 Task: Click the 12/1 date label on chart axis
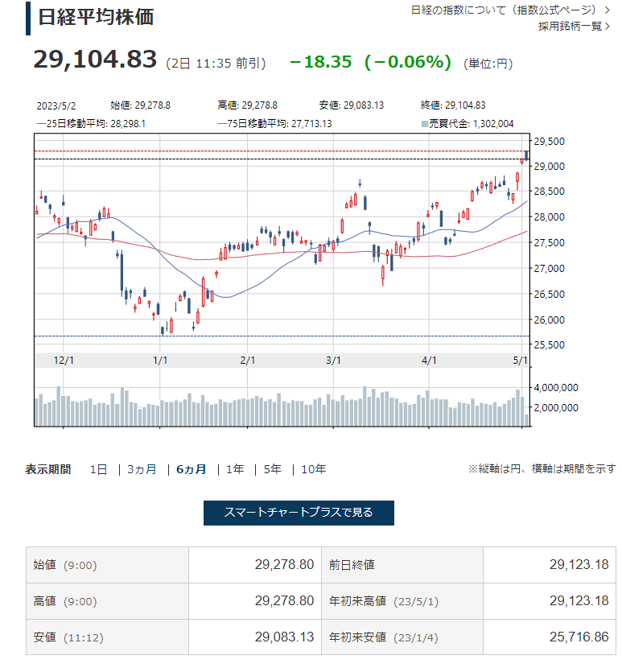point(64,361)
